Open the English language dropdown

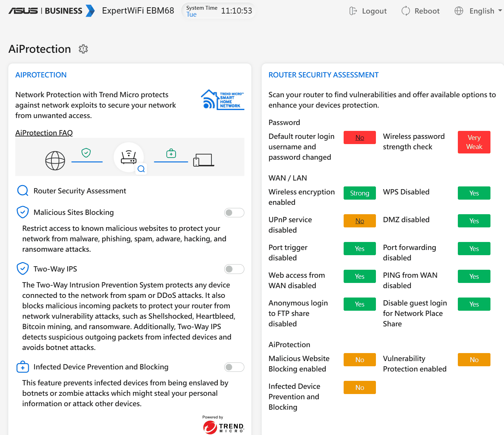coord(486,11)
